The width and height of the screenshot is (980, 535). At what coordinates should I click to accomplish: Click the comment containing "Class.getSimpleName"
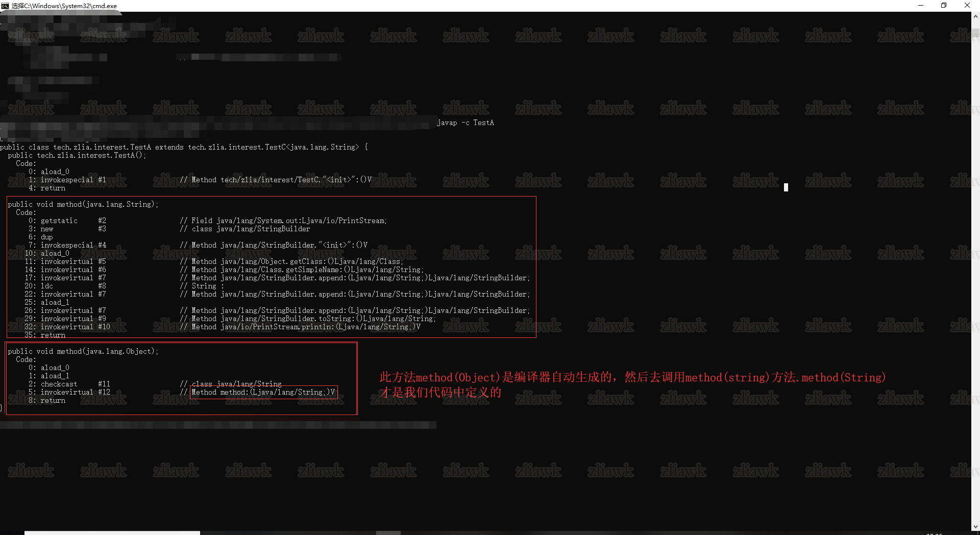tap(307, 270)
